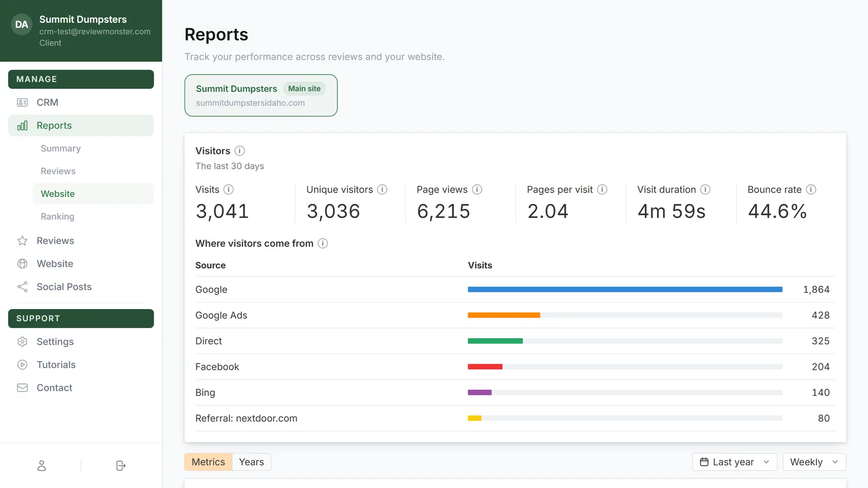Viewport: 868px width, 488px height.
Task: Click the MANAGE section header
Action: pyautogui.click(x=81, y=79)
